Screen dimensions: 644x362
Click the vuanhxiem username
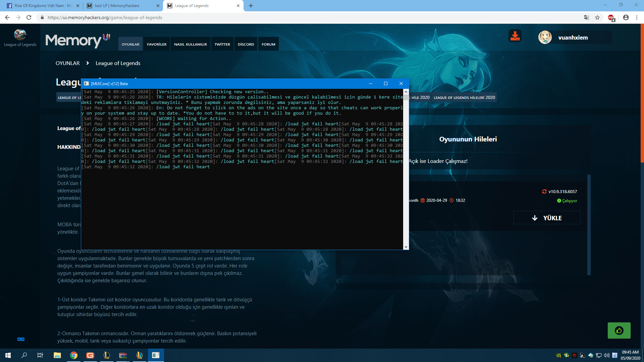[573, 38]
